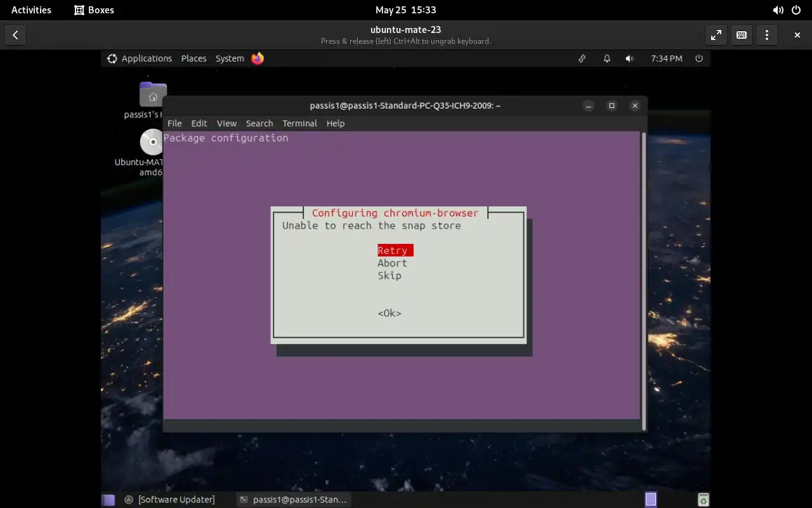The width and height of the screenshot is (812, 508).
Task: Open the terminal File menu
Action: 174,123
